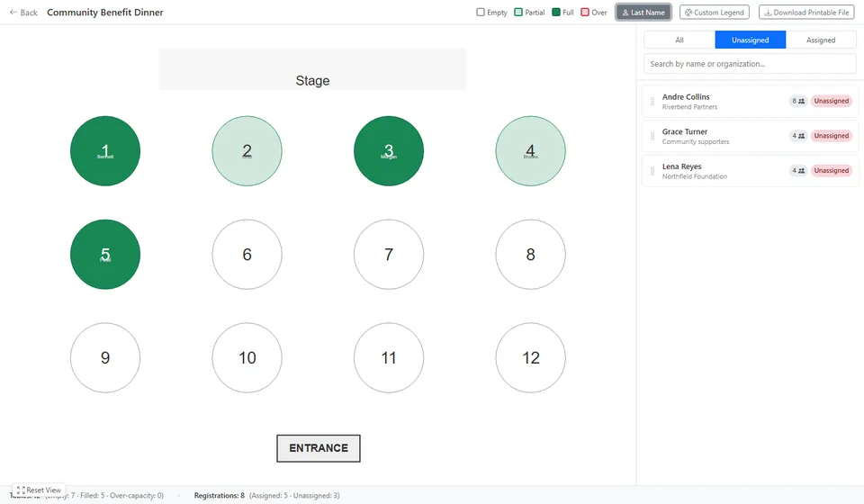Click the 4-guest badge for Lena Reyes

pyautogui.click(x=798, y=170)
